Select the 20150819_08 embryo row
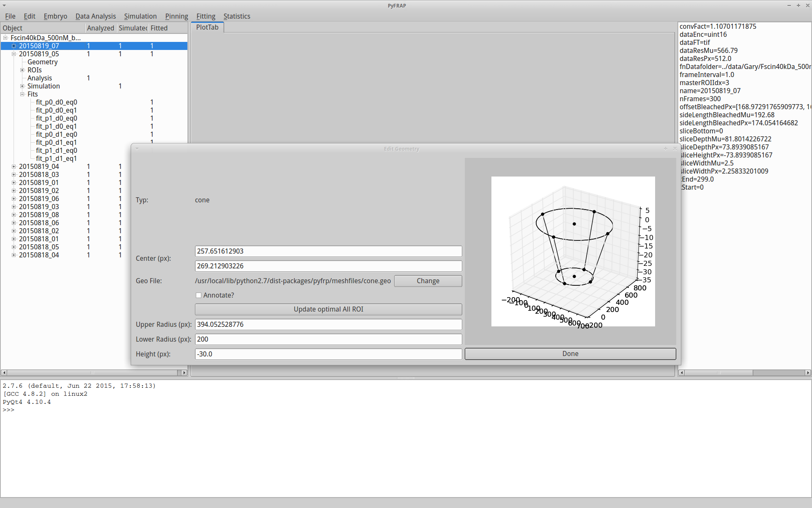Viewport: 812px width, 508px height. pyautogui.click(x=39, y=215)
